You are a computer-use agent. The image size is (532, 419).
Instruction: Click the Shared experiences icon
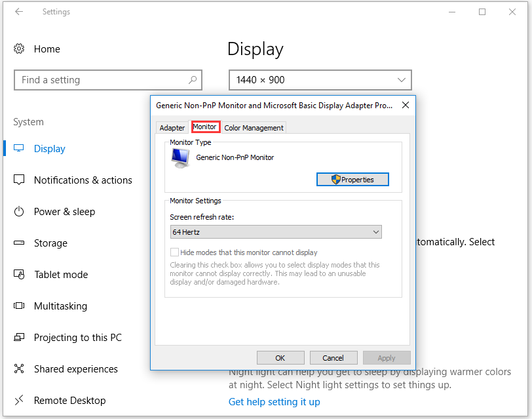(x=19, y=369)
